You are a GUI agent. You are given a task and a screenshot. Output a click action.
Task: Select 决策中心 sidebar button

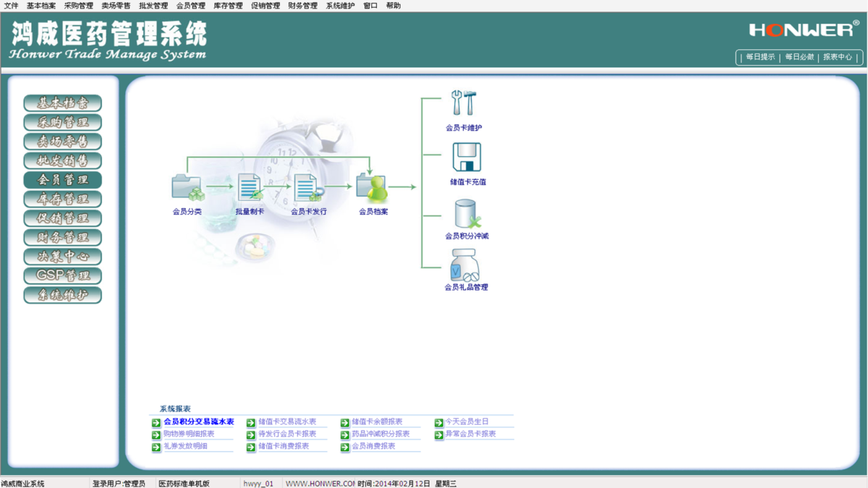point(63,257)
